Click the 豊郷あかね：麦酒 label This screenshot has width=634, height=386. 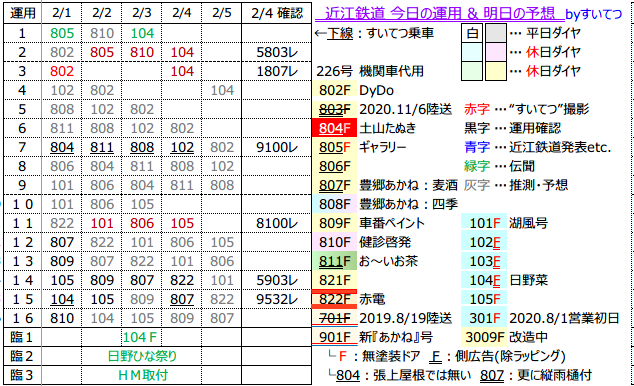(x=408, y=185)
